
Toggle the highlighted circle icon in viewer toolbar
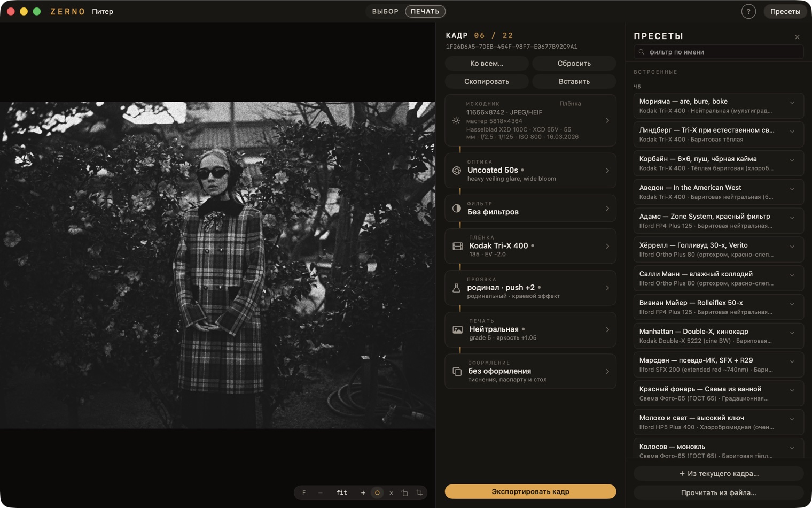tap(377, 492)
